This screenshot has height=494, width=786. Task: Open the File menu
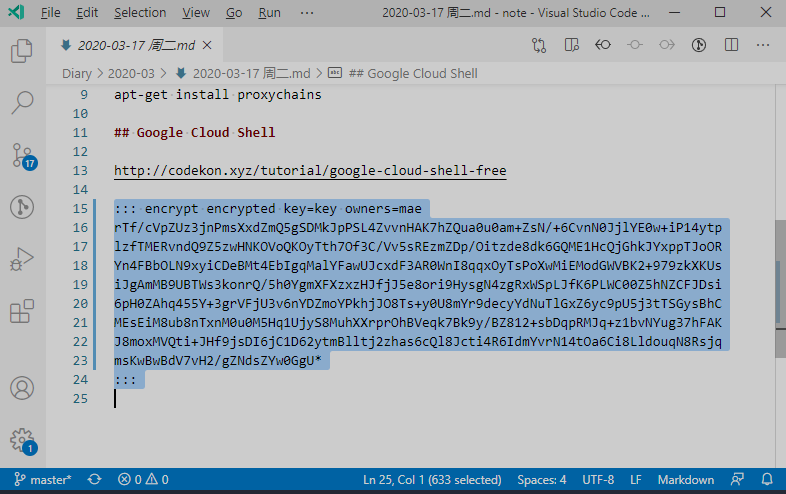51,13
